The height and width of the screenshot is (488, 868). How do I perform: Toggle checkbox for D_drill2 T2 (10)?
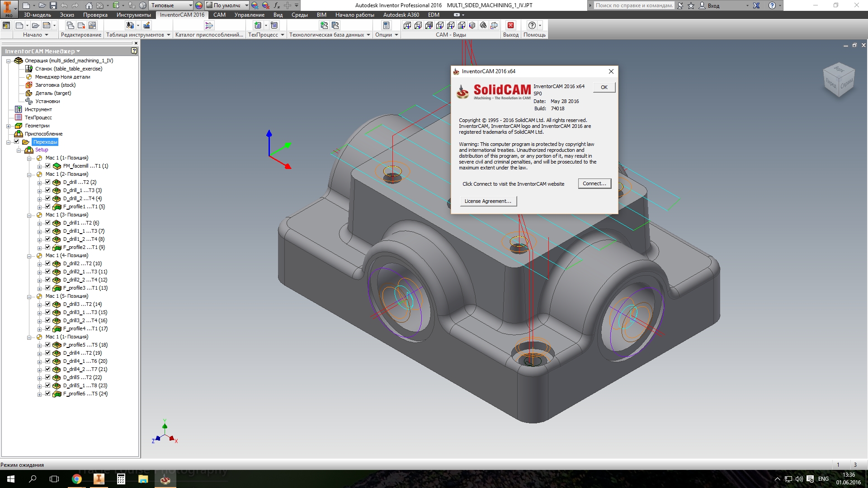point(47,263)
